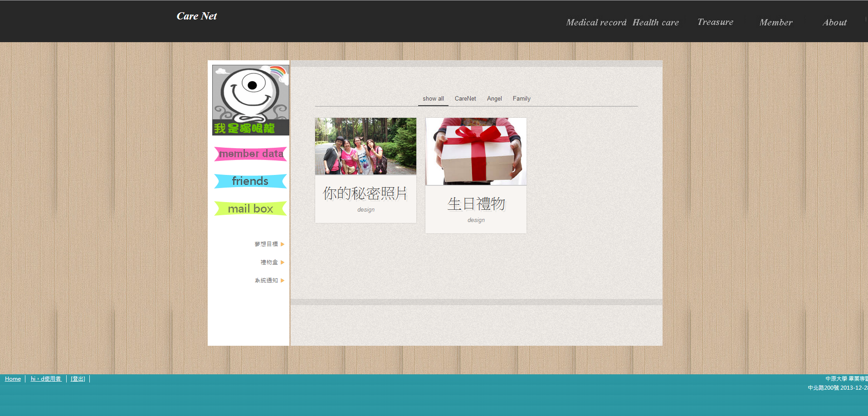This screenshot has width=868, height=416.
Task: Expand the 禮物盒 arrow
Action: point(282,262)
